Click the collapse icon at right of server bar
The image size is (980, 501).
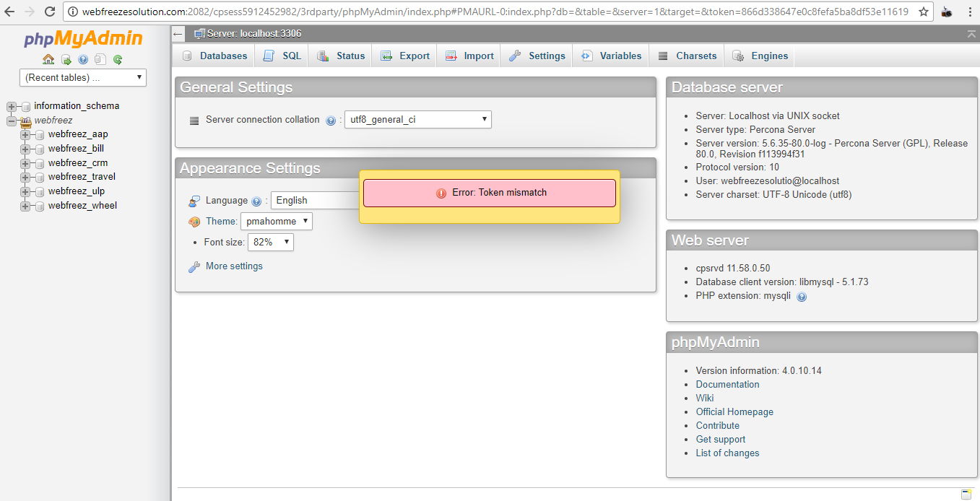point(971,34)
